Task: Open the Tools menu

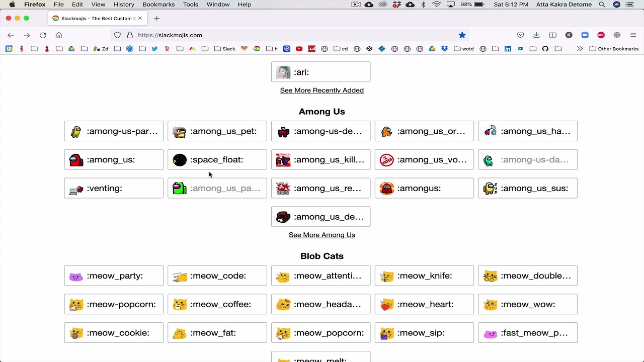Action: click(x=191, y=5)
